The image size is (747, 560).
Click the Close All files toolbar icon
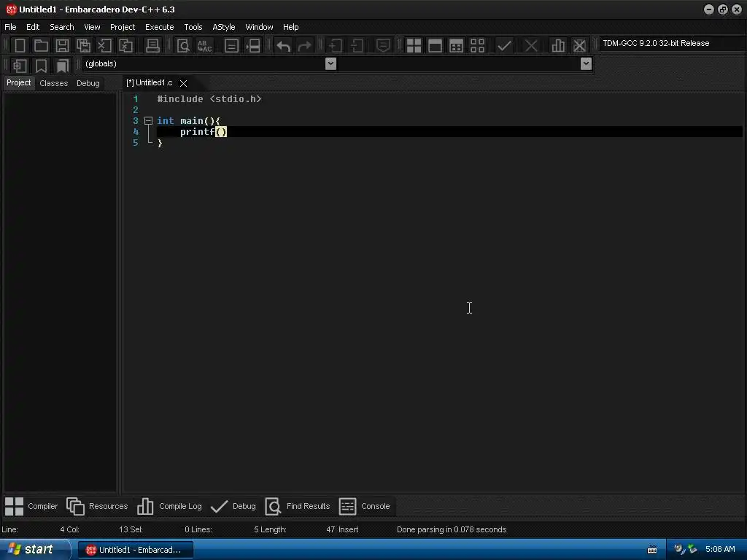[125, 46]
